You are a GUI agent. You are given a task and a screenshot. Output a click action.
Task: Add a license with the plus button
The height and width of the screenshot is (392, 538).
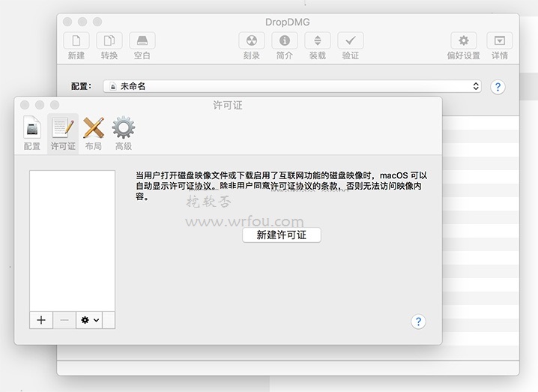pos(41,320)
